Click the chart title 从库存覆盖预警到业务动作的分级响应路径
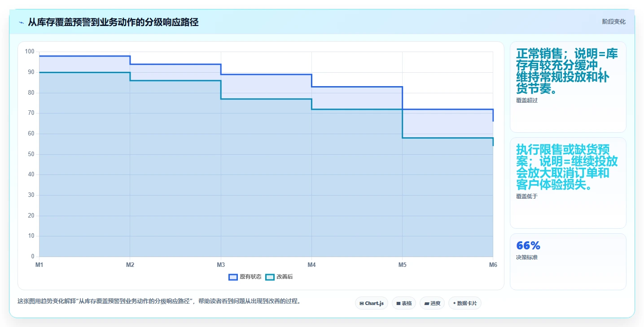Viewport: 644px width, 327px height. click(113, 22)
